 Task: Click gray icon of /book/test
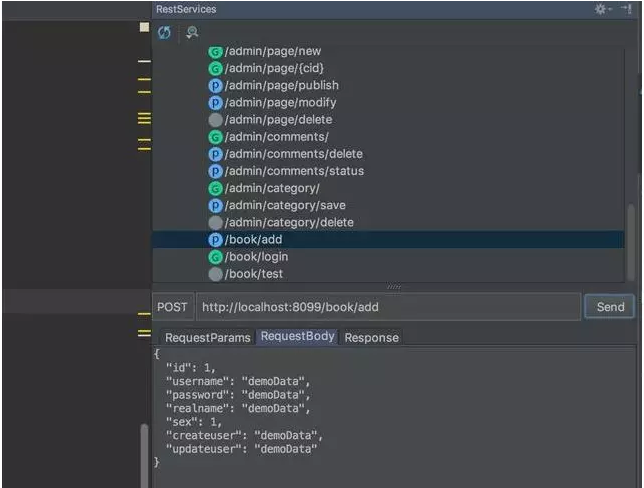point(215,274)
